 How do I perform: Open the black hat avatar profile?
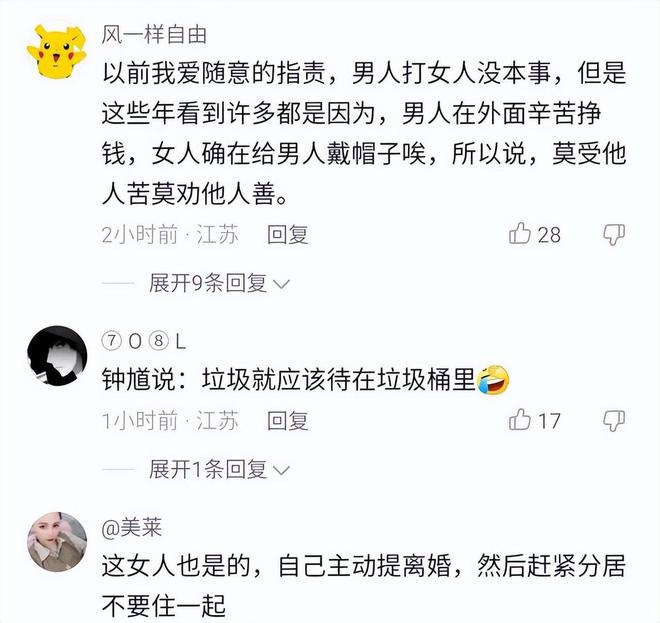[x=57, y=356]
